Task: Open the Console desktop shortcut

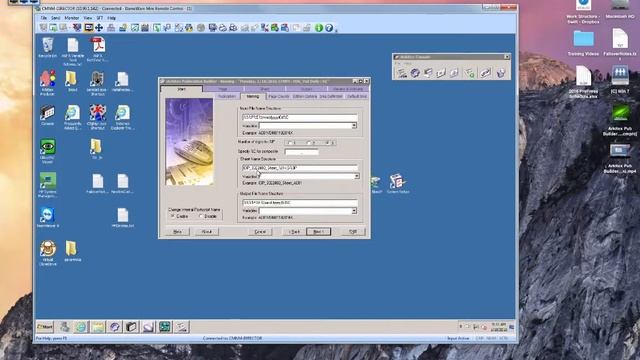Action: click(x=47, y=115)
